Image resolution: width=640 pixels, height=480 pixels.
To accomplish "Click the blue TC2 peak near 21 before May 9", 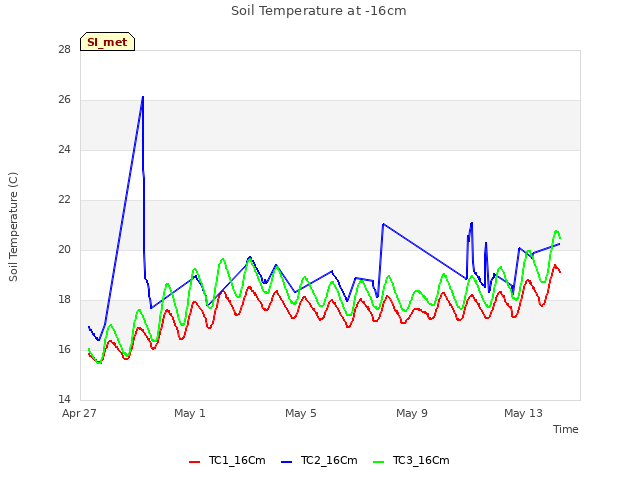I will point(383,224).
